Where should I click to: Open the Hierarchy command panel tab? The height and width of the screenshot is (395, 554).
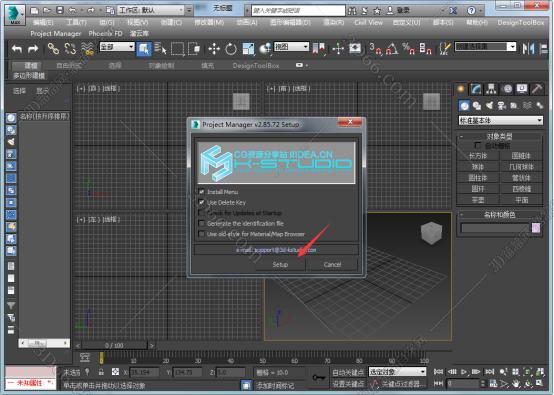pos(491,89)
